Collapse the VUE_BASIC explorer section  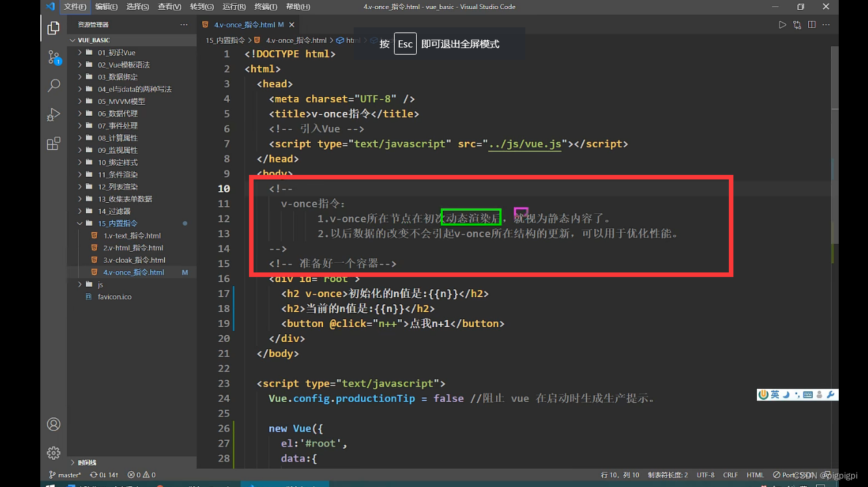click(131, 40)
